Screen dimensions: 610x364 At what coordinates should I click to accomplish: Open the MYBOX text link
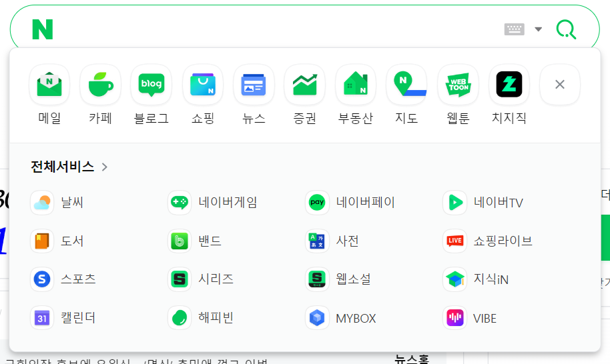click(x=356, y=319)
